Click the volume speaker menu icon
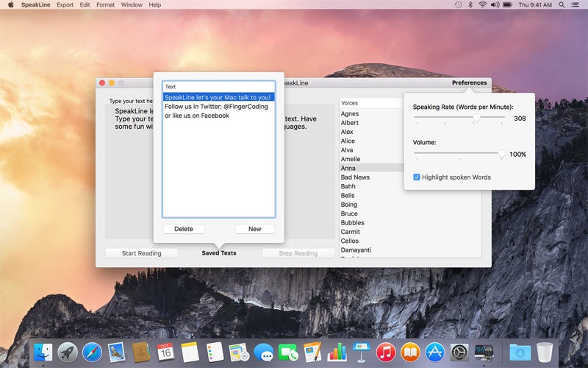This screenshot has width=588, height=368. pos(495,4)
